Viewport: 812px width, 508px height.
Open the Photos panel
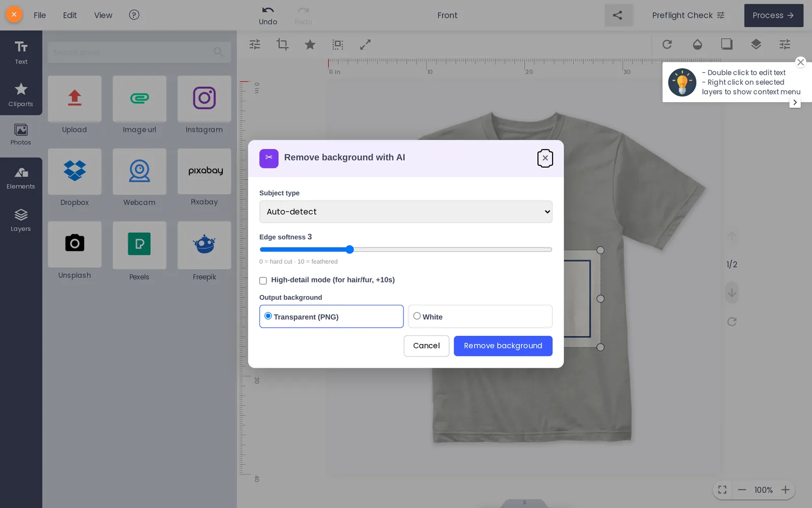pos(21,135)
